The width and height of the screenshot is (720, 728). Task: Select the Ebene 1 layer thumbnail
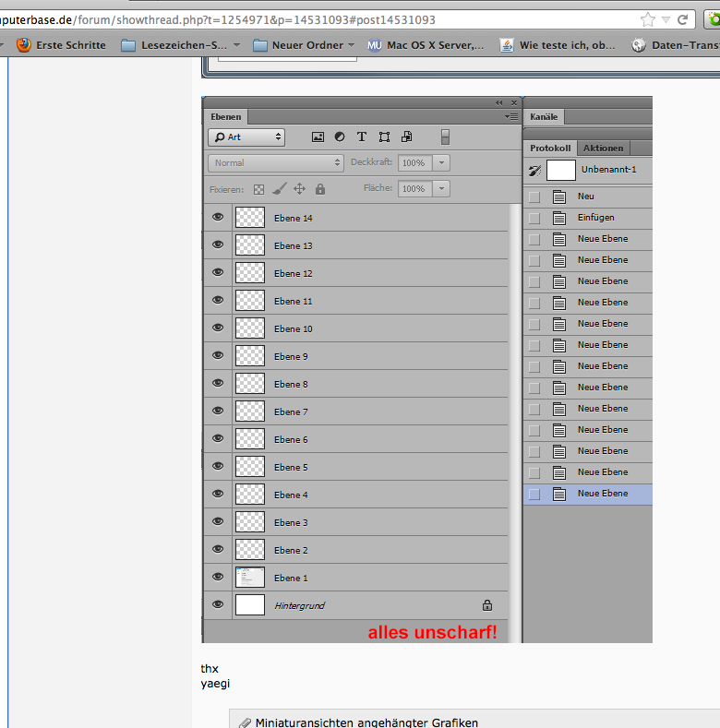[x=250, y=577]
